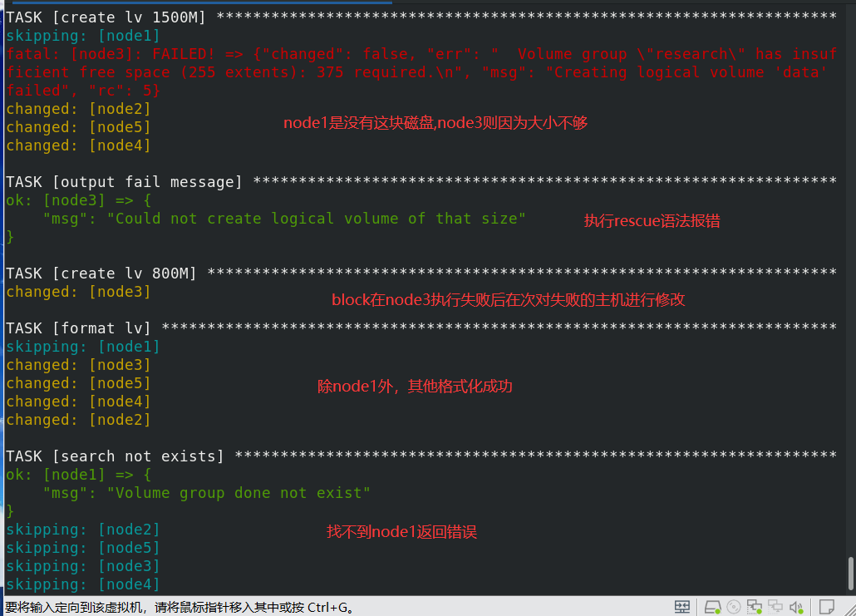Viewport: 856px width, 616px height.
Task: Click the error line ending with '"rc": 5}'
Action: click(83, 90)
